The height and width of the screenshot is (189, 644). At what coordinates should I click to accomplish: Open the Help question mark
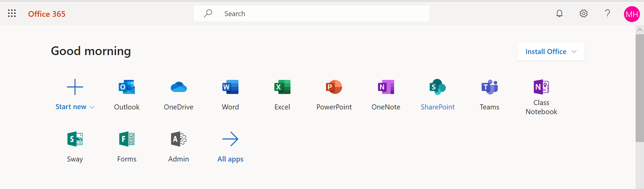[x=607, y=13]
